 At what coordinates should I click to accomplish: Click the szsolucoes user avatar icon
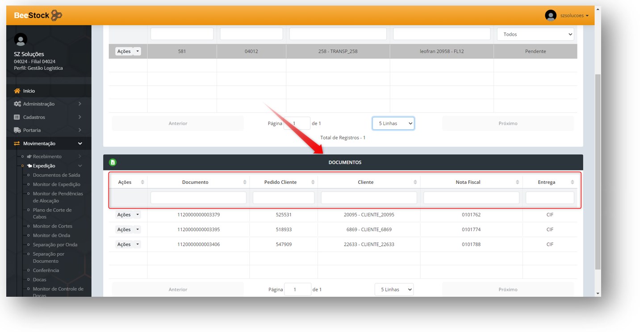click(551, 16)
